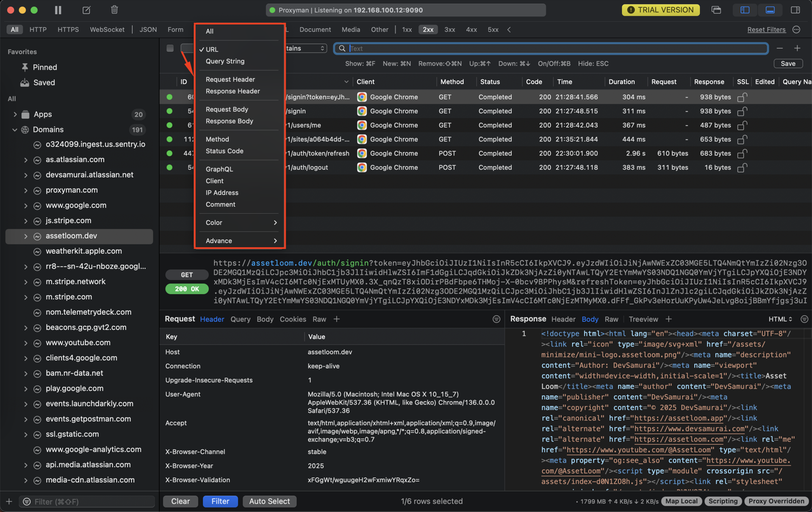Viewport: 812px width, 512px height.
Task: Open the Color submenu arrow
Action: [275, 223]
